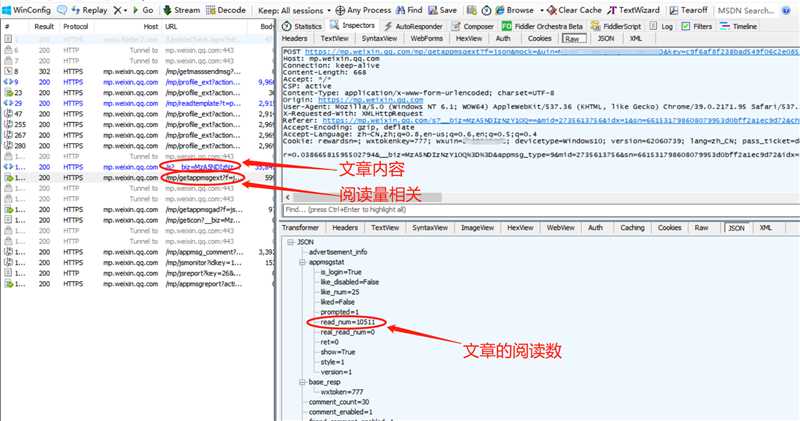Show the Timeline tab
800x421 pixels.
[738, 26]
